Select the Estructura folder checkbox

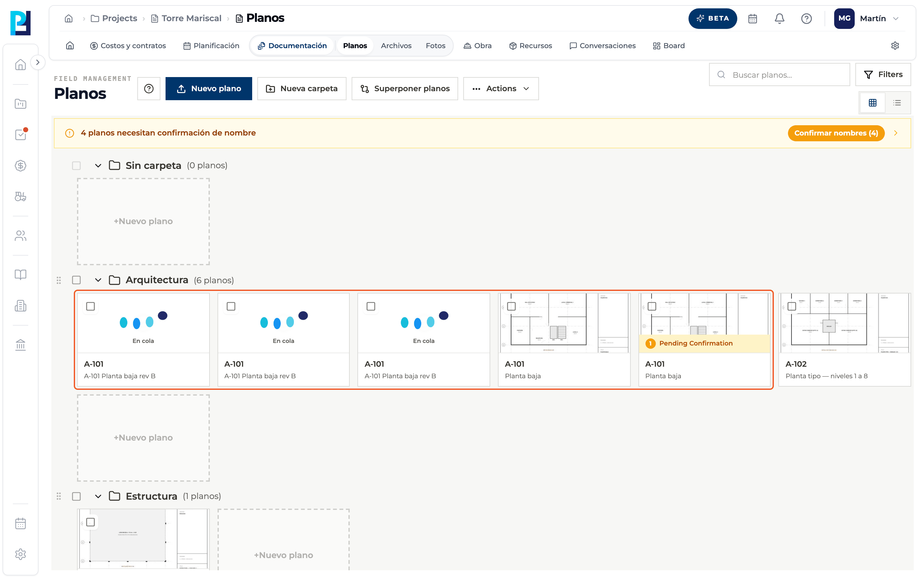coord(76,496)
